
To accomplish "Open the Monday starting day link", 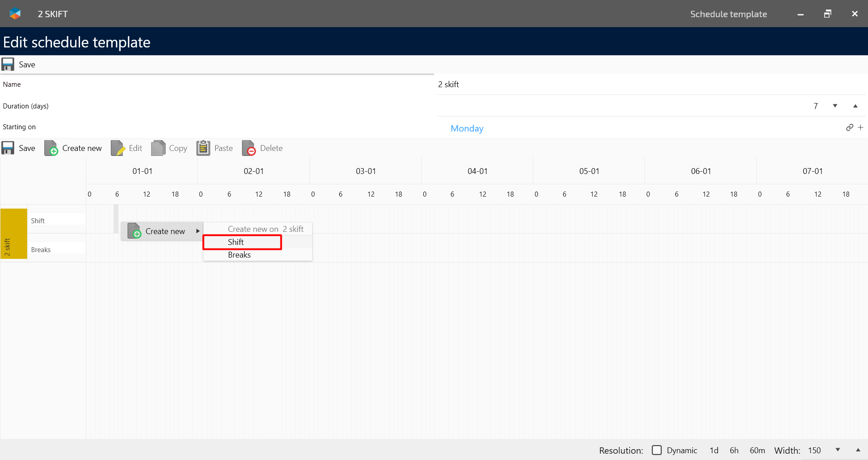I will point(467,128).
